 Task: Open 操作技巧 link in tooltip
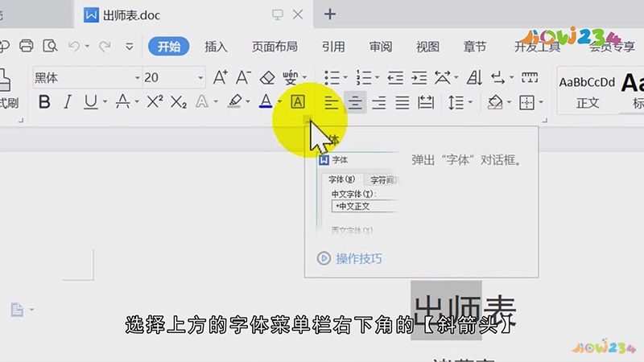coord(359,258)
